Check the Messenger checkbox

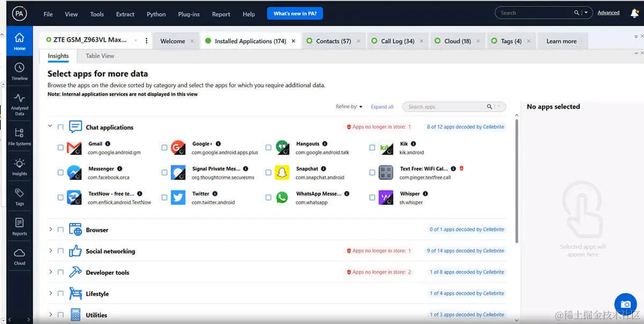[x=60, y=173]
